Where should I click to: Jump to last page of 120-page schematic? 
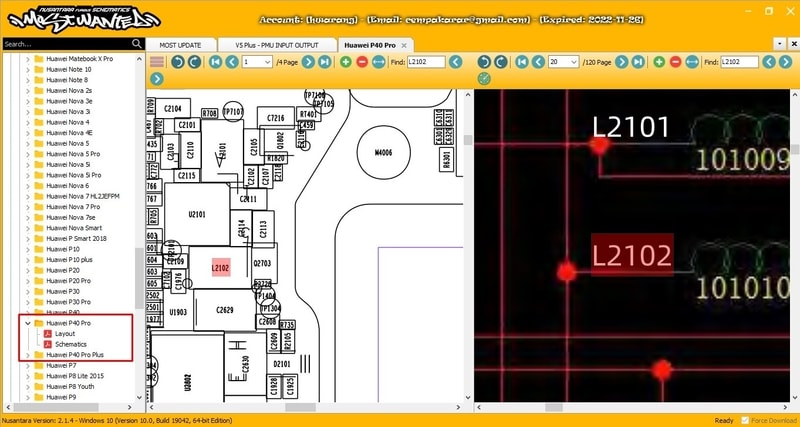[x=638, y=62]
